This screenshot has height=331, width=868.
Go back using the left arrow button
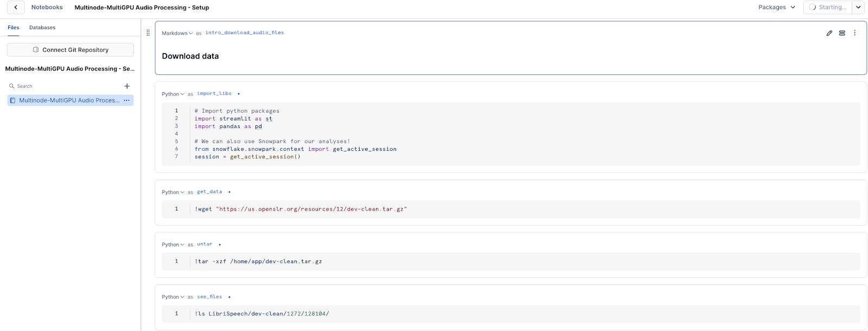pyautogui.click(x=16, y=7)
